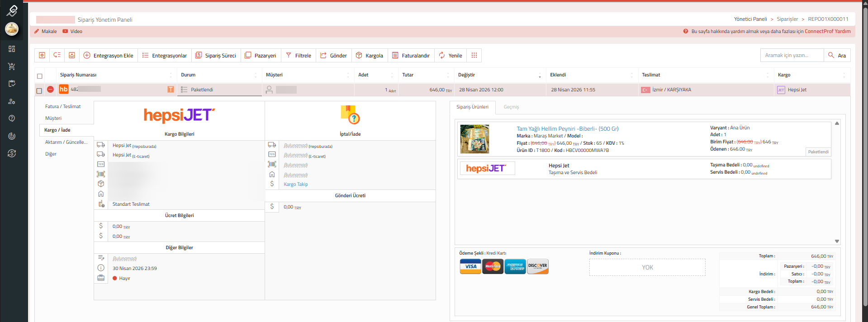Switch to the Geçmiş tab
Viewport: 868px width, 322px height.
pyautogui.click(x=511, y=107)
